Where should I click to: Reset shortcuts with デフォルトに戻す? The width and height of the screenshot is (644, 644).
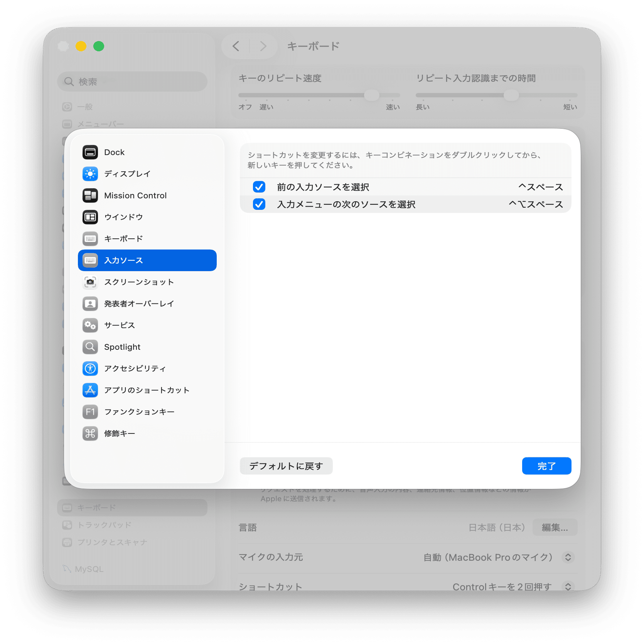click(x=286, y=465)
